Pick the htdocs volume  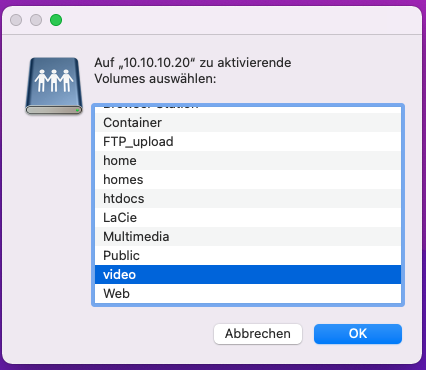[x=248, y=199]
